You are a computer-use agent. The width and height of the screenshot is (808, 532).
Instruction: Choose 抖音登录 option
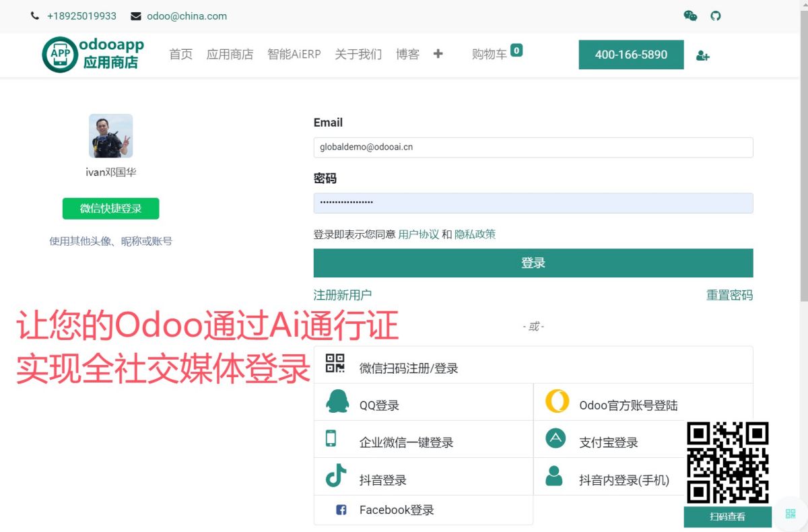pyautogui.click(x=424, y=476)
